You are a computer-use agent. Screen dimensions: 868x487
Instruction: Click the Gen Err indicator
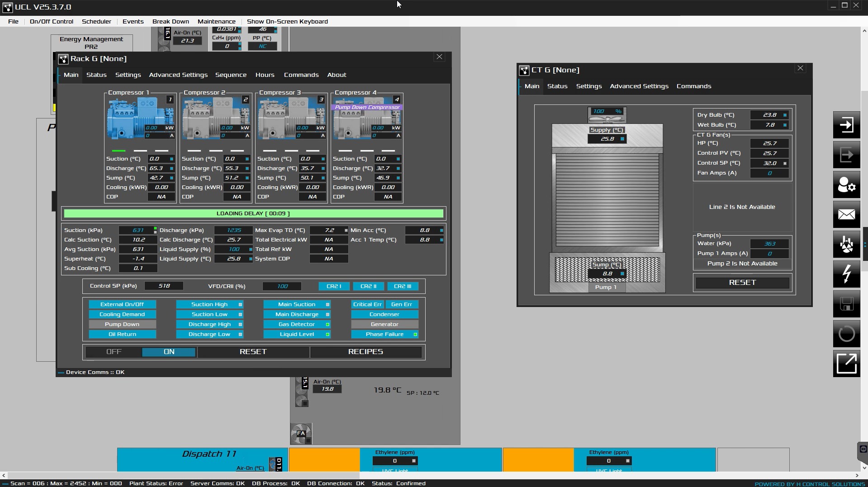click(402, 304)
